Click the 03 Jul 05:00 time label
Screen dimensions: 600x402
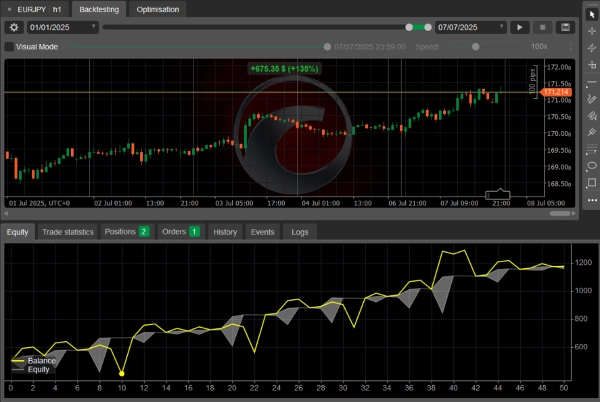[x=234, y=203]
